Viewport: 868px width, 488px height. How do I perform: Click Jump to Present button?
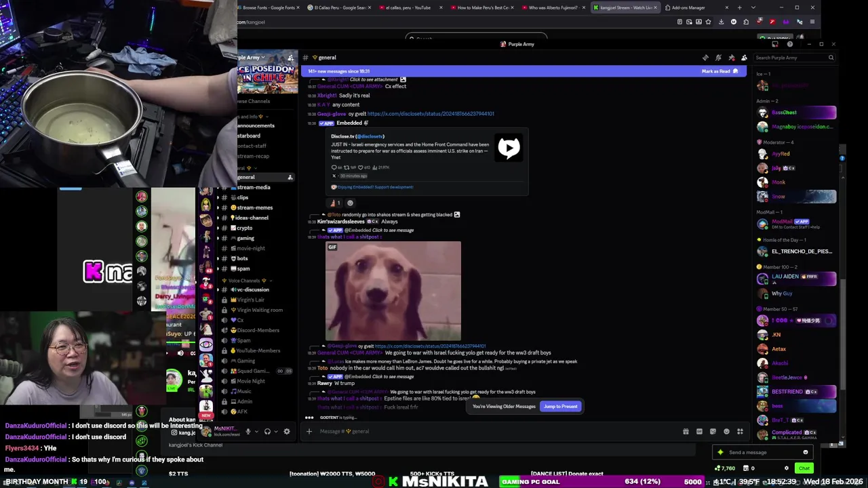click(x=560, y=406)
